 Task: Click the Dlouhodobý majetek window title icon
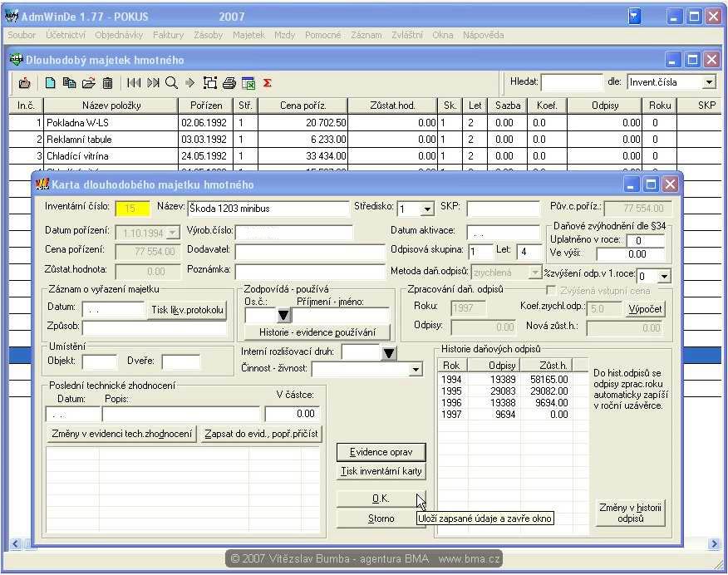pyautogui.click(x=17, y=59)
